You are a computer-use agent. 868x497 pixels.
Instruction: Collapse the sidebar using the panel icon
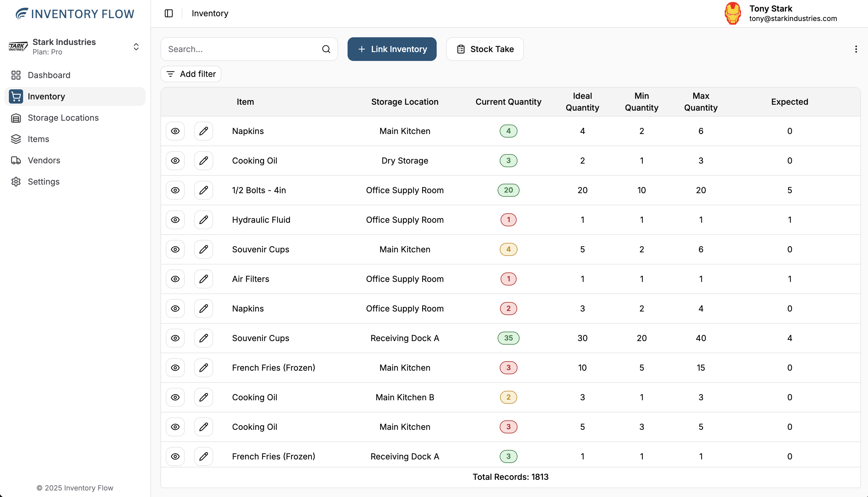169,13
